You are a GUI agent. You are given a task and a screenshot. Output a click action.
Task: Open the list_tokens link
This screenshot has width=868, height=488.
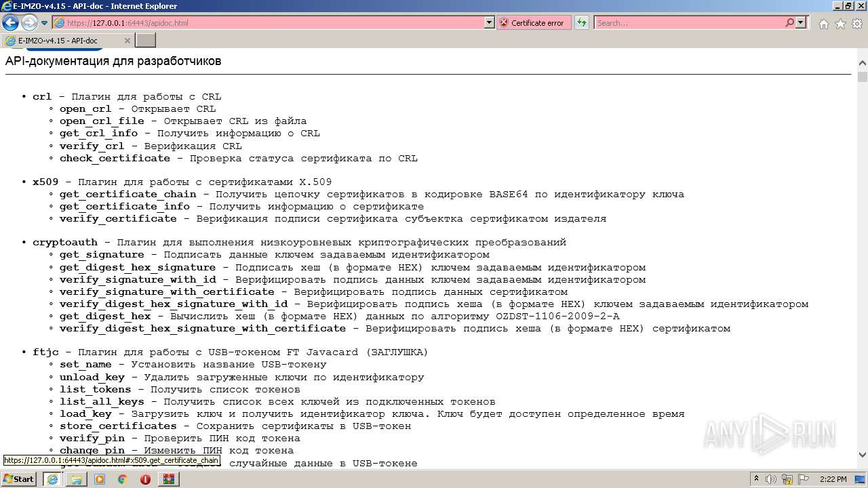click(x=95, y=389)
